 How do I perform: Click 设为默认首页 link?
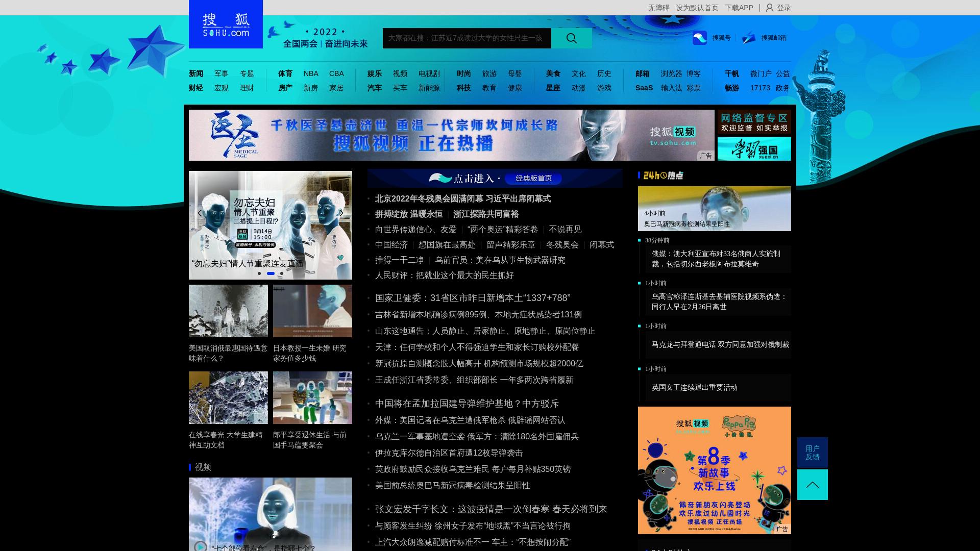[x=697, y=8]
